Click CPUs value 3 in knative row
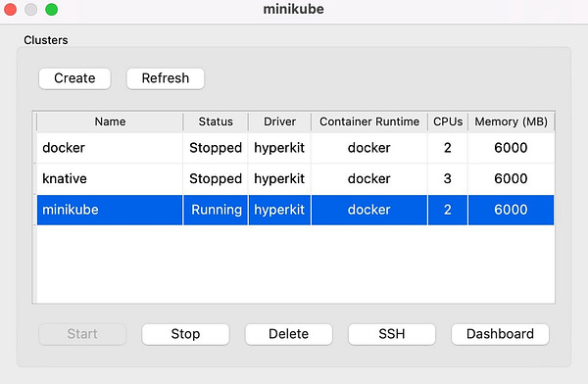The width and height of the screenshot is (588, 384). tap(448, 178)
